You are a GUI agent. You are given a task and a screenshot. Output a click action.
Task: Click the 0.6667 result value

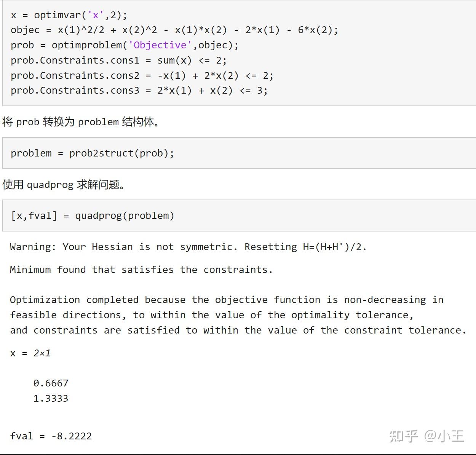pyautogui.click(x=51, y=383)
